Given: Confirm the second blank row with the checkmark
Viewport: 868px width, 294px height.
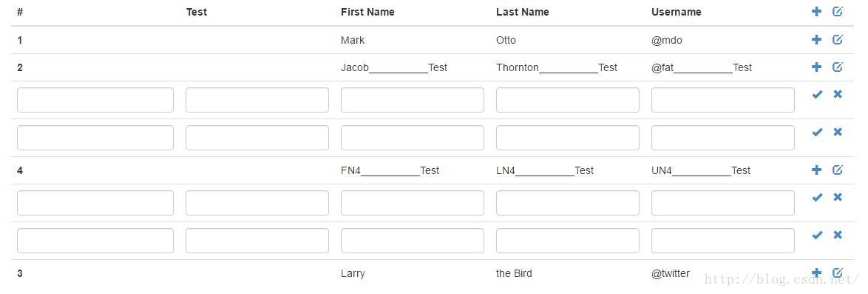Looking at the screenshot, I should pyautogui.click(x=817, y=132).
